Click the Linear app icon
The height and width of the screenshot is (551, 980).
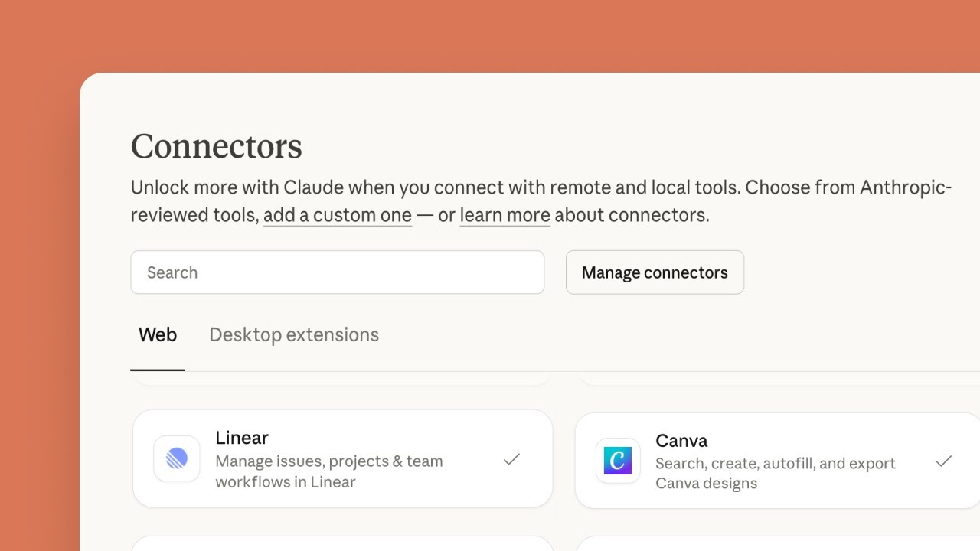177,458
